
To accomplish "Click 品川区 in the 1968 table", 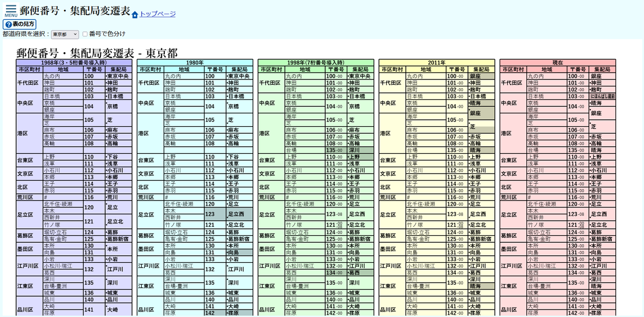I will tap(30, 310).
